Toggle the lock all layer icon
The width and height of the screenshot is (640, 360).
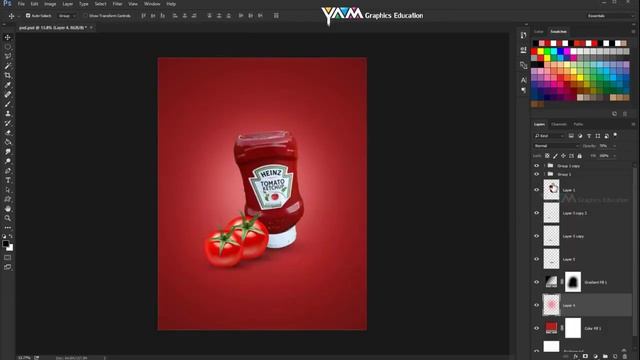580,156
